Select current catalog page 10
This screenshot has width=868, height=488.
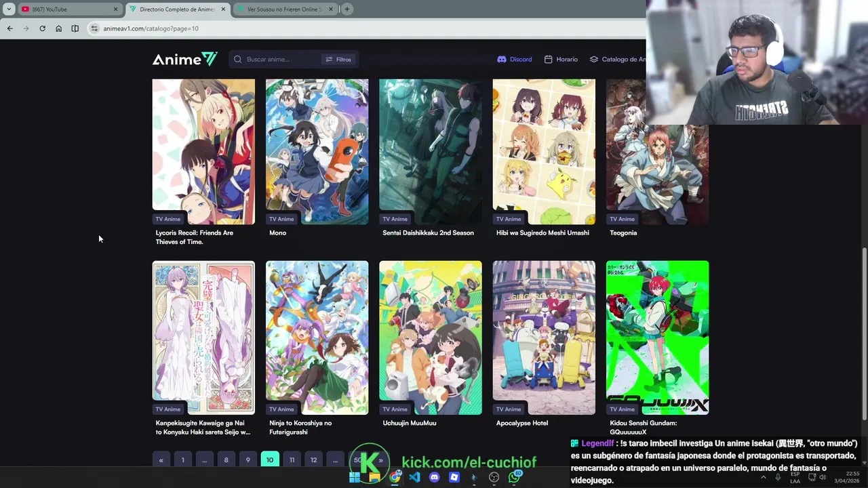(269, 460)
